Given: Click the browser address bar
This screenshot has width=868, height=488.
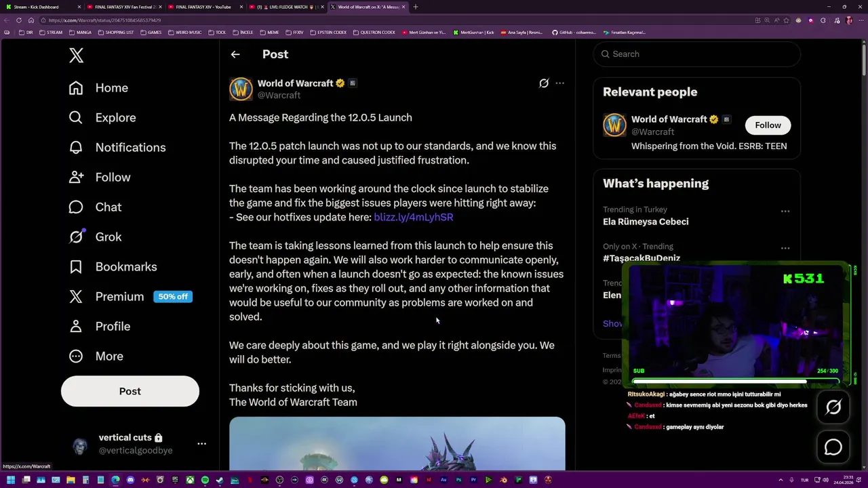Looking at the screenshot, I should coord(393,20).
